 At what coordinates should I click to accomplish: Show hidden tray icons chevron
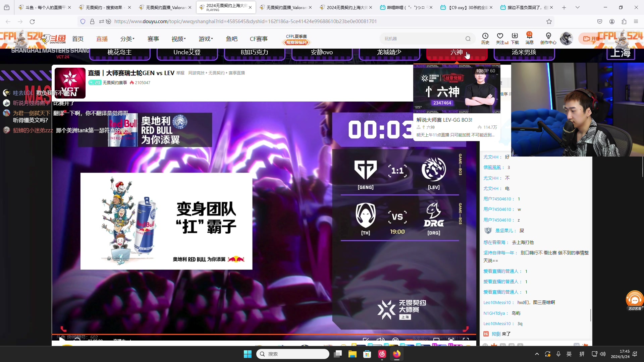click(x=537, y=354)
